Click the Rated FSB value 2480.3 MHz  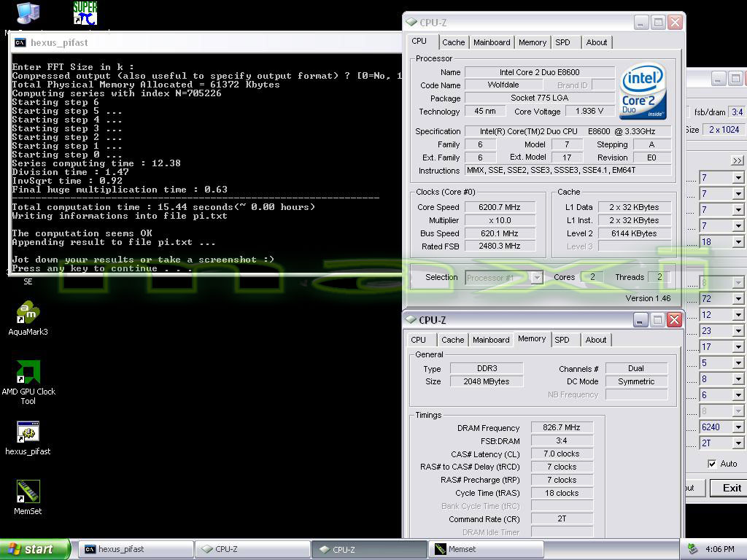click(500, 246)
